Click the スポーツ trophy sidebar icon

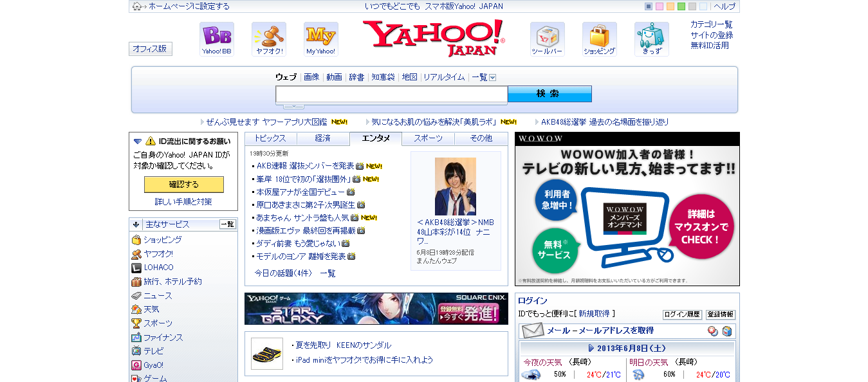click(x=136, y=323)
